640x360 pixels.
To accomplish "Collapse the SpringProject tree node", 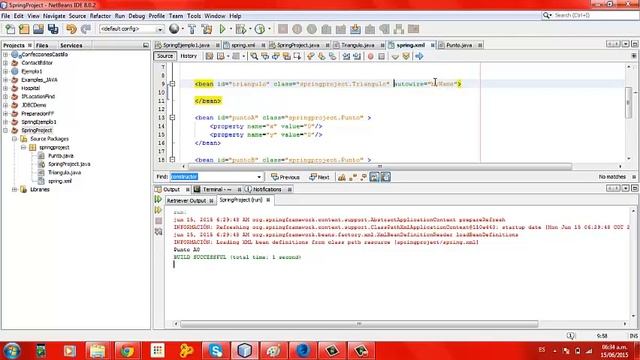I will coord(6,131).
